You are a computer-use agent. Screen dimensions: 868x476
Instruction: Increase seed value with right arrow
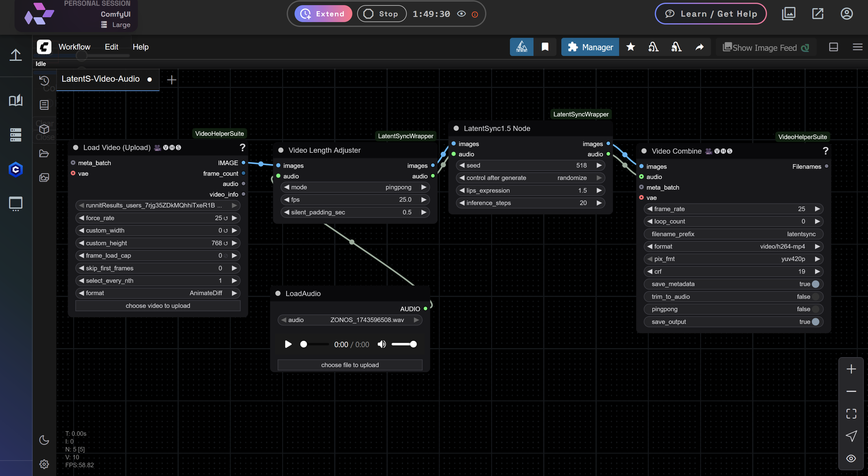coord(599,165)
